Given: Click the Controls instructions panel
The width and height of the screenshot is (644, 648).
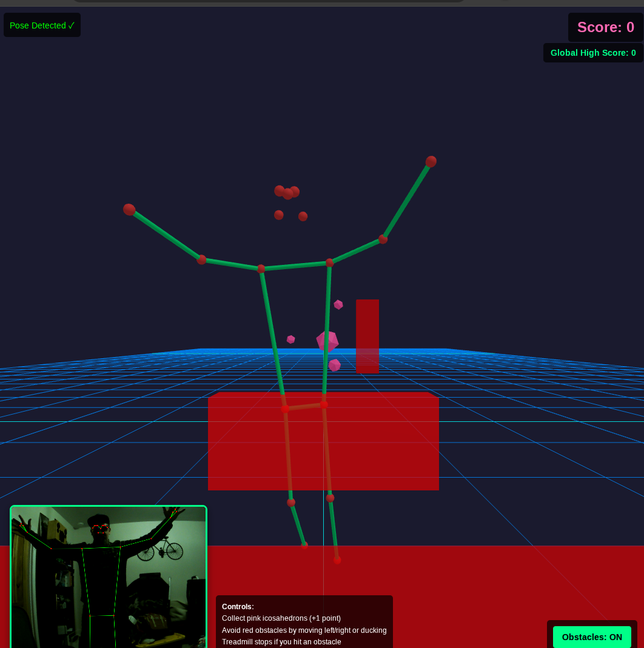Looking at the screenshot, I should [304, 623].
